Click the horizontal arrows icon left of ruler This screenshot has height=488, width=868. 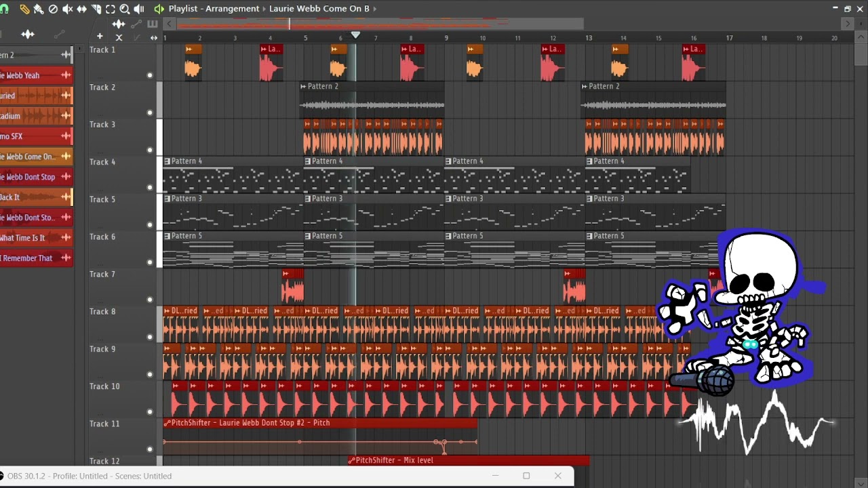[154, 37]
